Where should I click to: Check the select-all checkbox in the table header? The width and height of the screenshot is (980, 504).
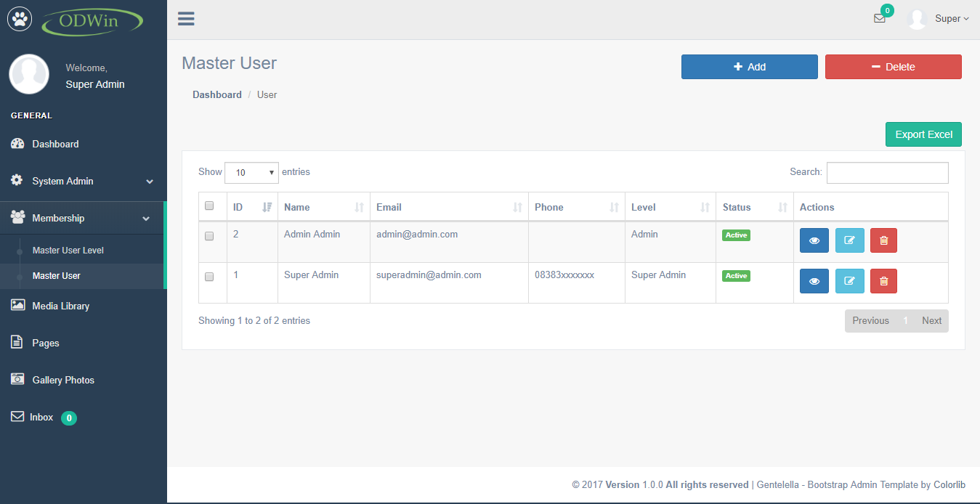pyautogui.click(x=209, y=206)
